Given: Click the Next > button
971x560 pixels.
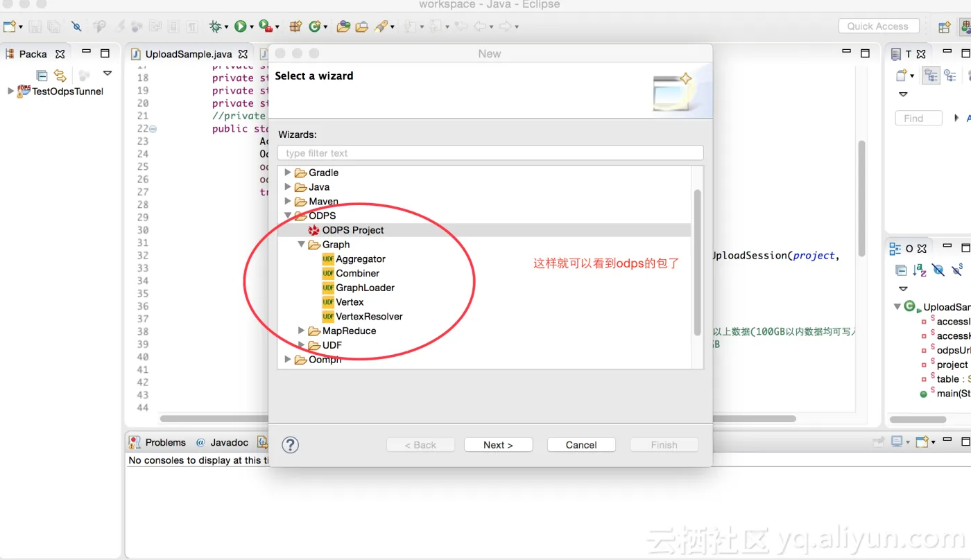Looking at the screenshot, I should tap(498, 445).
